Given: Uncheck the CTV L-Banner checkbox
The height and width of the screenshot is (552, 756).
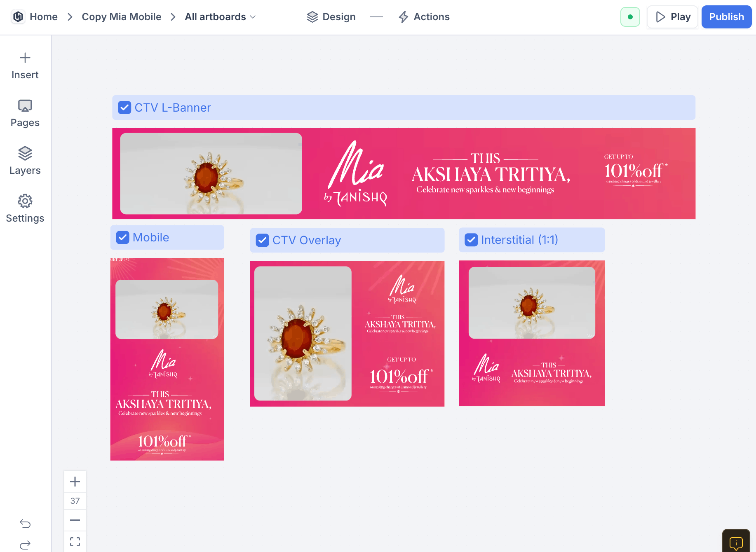Looking at the screenshot, I should tap(124, 108).
